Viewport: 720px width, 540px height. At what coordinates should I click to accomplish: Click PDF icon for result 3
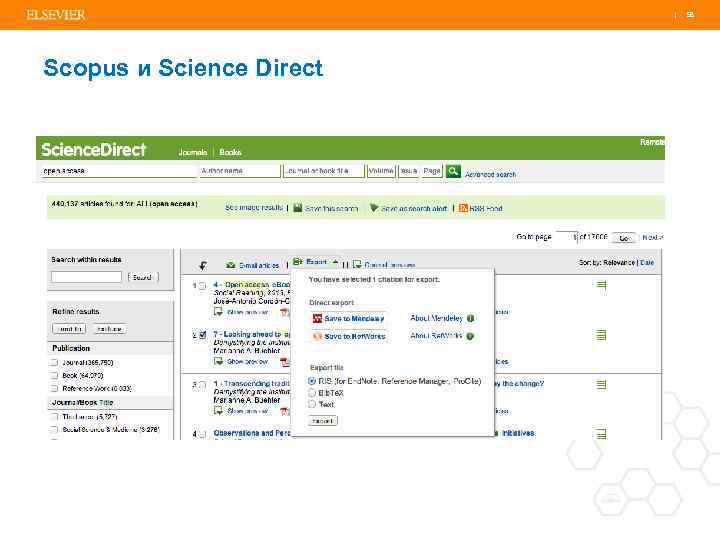(x=285, y=411)
